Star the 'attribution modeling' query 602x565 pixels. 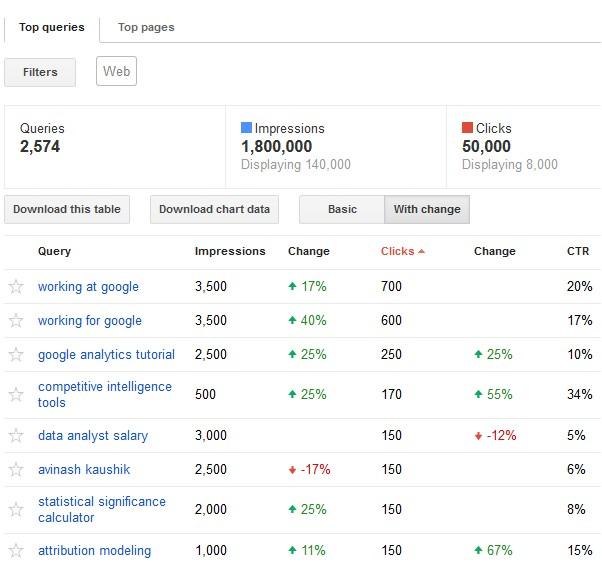[16, 551]
